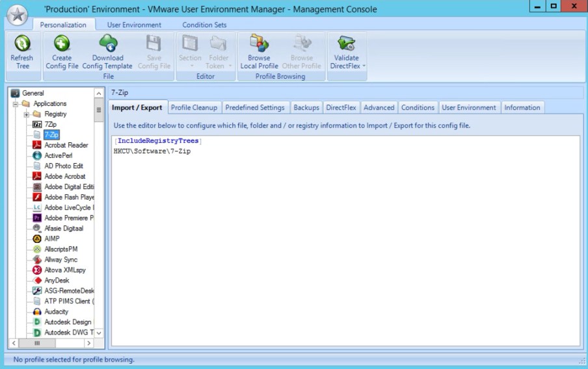Click the Allway Sync icon
Viewport: 588px width, 369px height.
[x=36, y=259]
